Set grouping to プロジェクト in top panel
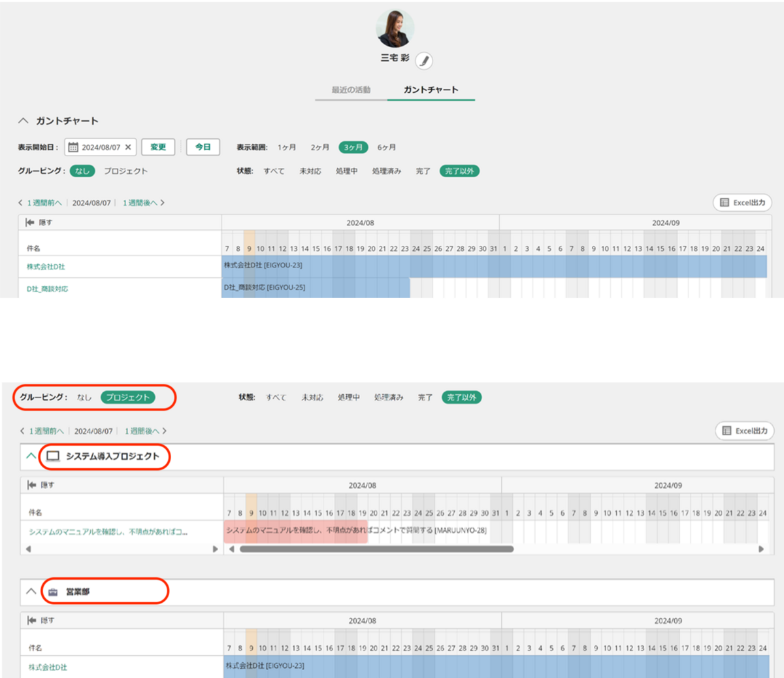Image resolution: width=784 pixels, height=678 pixels. tap(125, 171)
